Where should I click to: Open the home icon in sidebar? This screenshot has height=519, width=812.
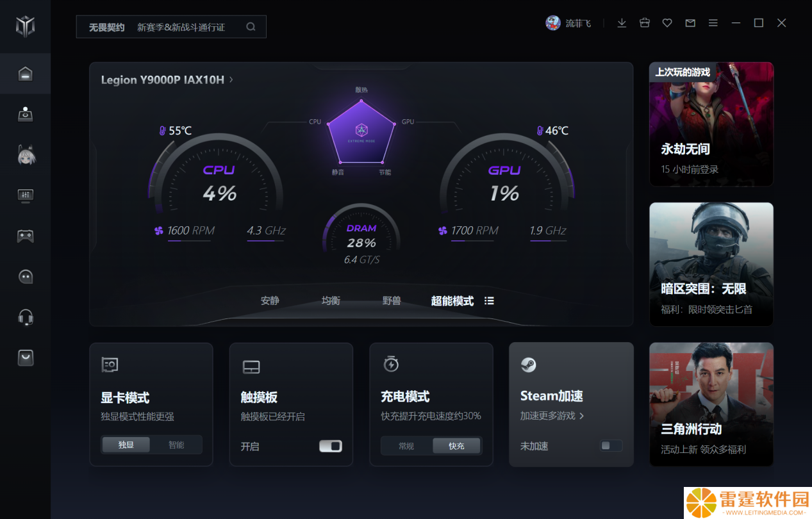click(25, 74)
